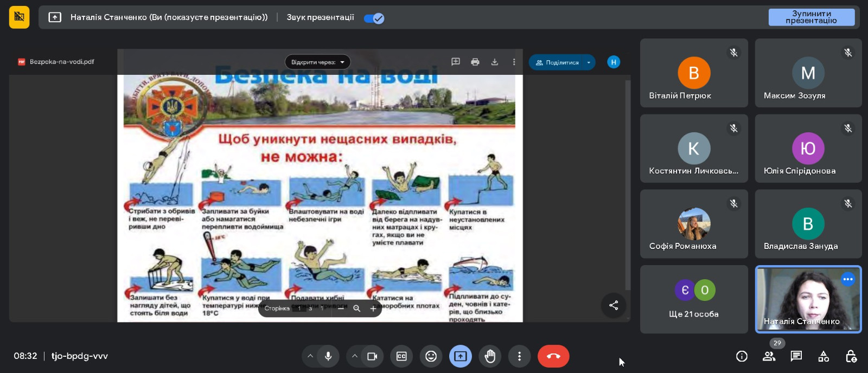Image resolution: width=868 pixels, height=373 pixels.
Task: Select Костянтин Личковсь... participant tile
Action: pyautogui.click(x=694, y=149)
